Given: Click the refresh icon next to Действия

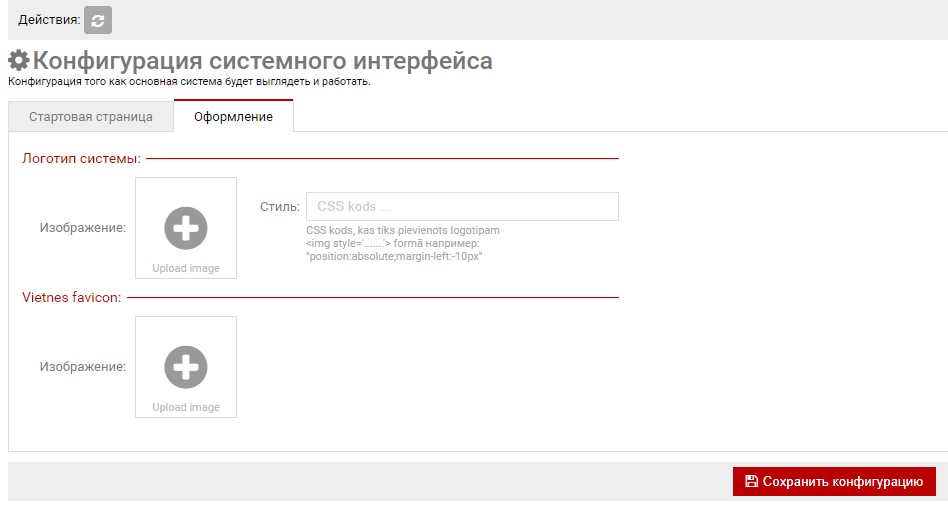Looking at the screenshot, I should [98, 20].
